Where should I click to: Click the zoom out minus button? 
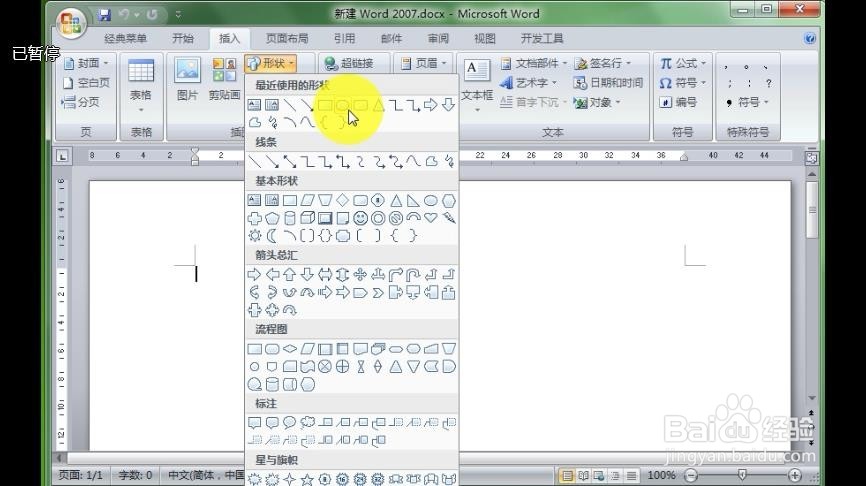click(691, 475)
